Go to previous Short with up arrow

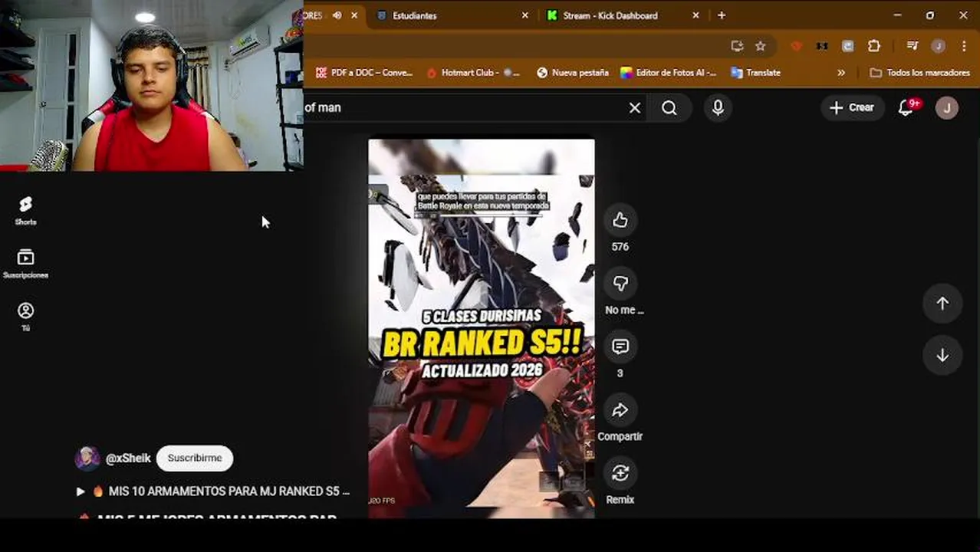click(x=942, y=304)
